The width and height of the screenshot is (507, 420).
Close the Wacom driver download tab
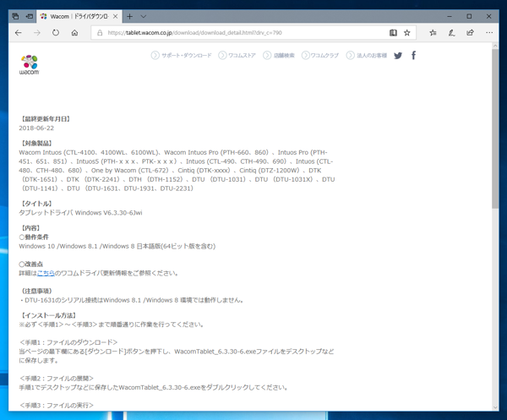tap(115, 16)
